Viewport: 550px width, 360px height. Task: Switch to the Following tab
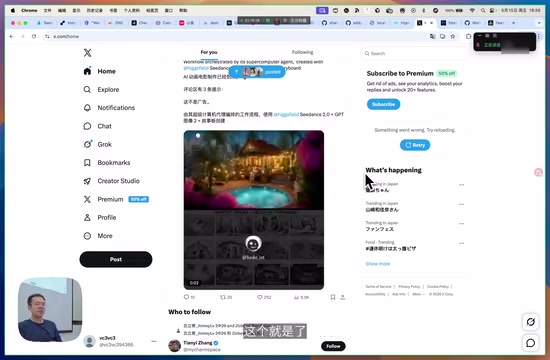coord(302,52)
